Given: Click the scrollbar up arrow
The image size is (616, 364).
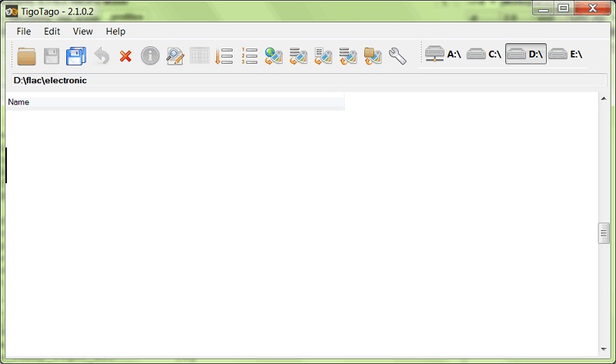Looking at the screenshot, I should click(604, 99).
